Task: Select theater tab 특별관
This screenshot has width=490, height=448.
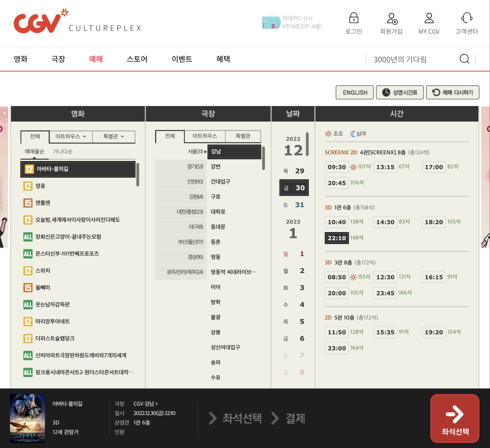Action: coord(243,136)
